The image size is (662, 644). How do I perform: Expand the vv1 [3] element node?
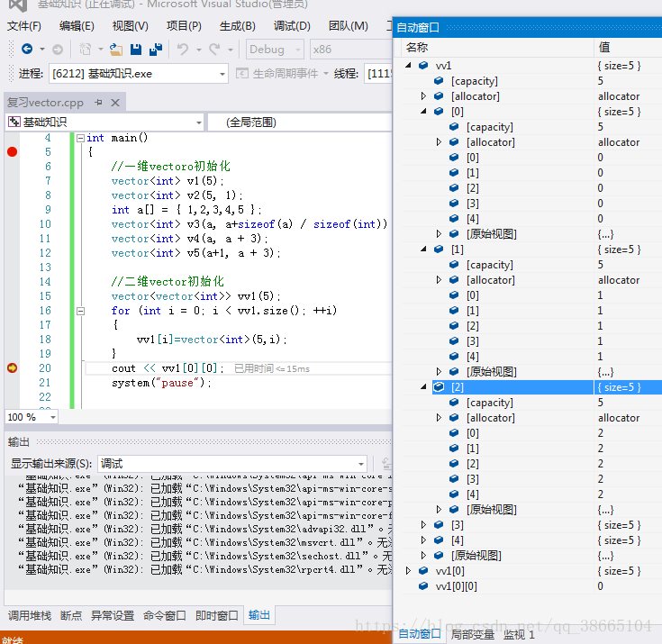pyautogui.click(x=423, y=525)
